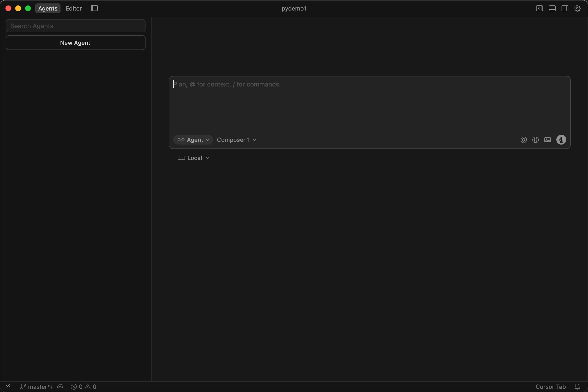Click the globe web search icon
Screen dimensions: 588x392
[535, 140]
